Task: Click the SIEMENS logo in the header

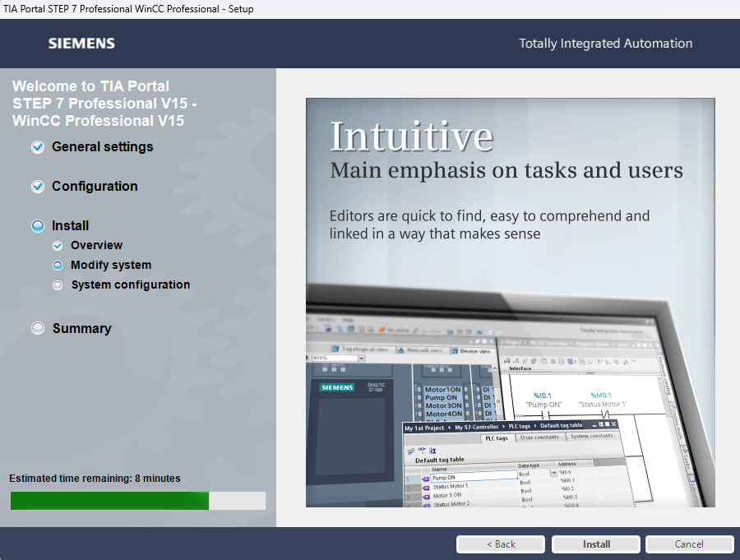Action: [81, 44]
